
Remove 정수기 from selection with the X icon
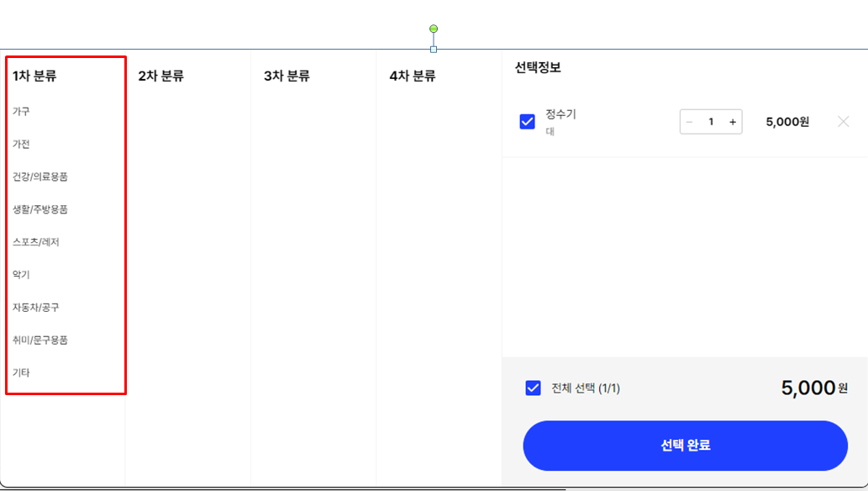coord(843,121)
